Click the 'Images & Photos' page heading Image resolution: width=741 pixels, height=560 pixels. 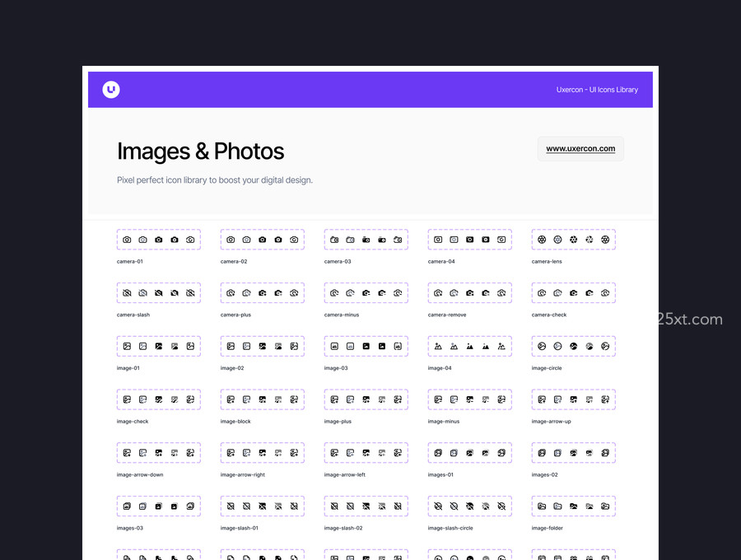click(200, 152)
